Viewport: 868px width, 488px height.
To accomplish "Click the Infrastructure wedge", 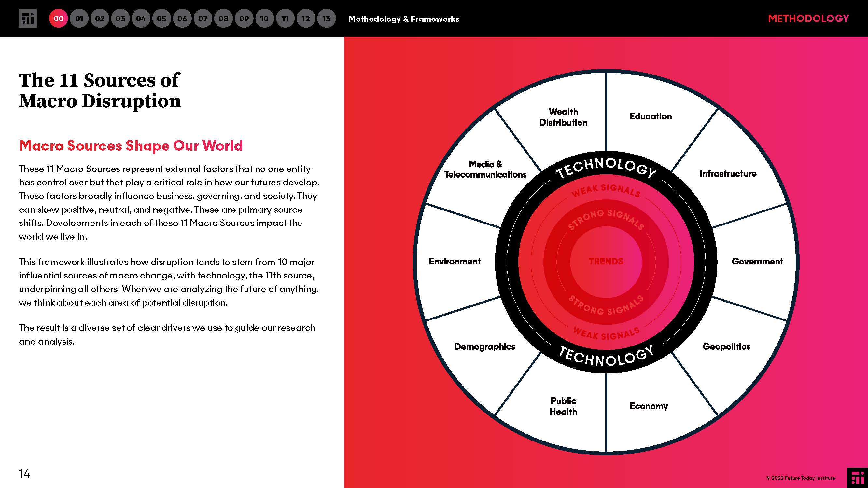I will pyautogui.click(x=728, y=174).
